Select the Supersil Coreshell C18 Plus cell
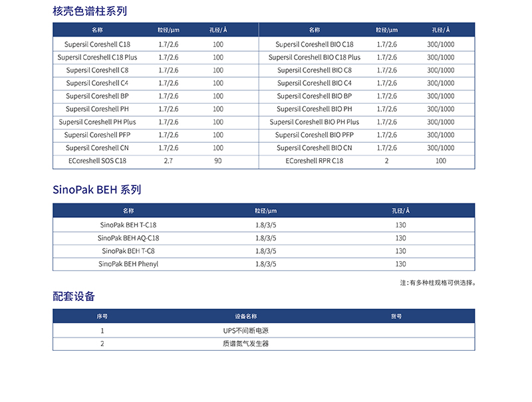Screen dimensions: 532x402 point(97,57)
